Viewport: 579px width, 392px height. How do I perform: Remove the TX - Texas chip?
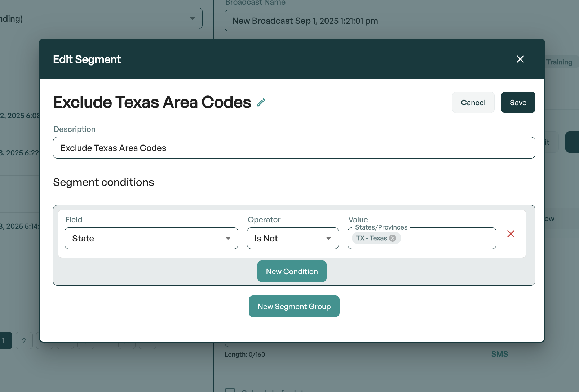coord(393,238)
